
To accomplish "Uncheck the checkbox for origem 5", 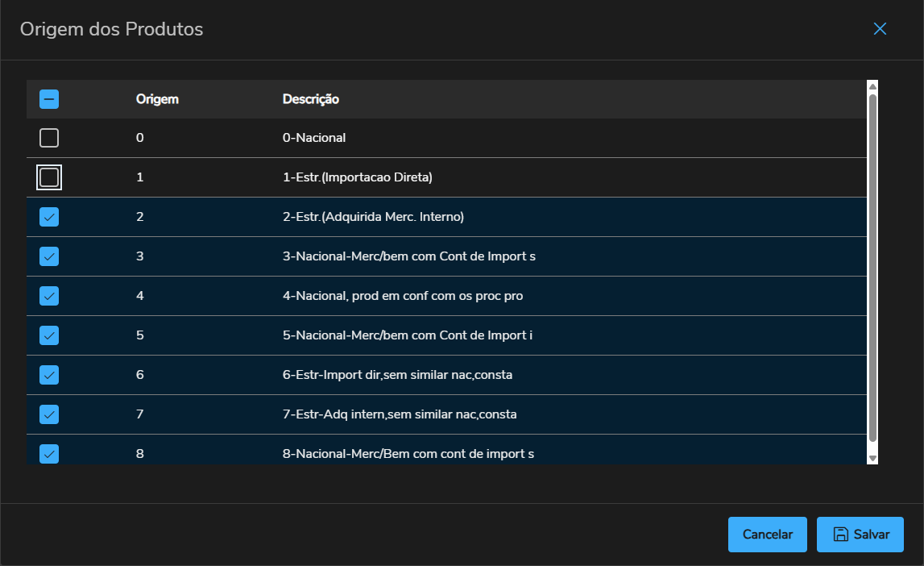I will [49, 335].
